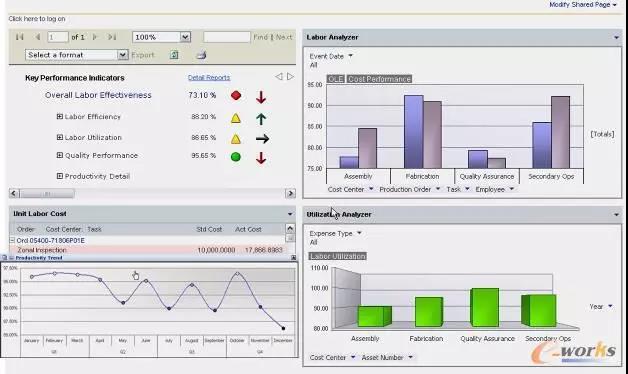Click the red status indicator for Overall Labor Effectiveness

[236, 95]
